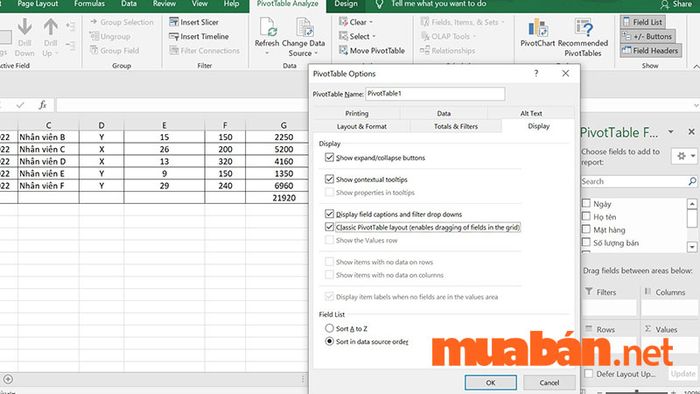Open Recommended PivotTables
This screenshot has width=700, height=394.
pos(583,37)
